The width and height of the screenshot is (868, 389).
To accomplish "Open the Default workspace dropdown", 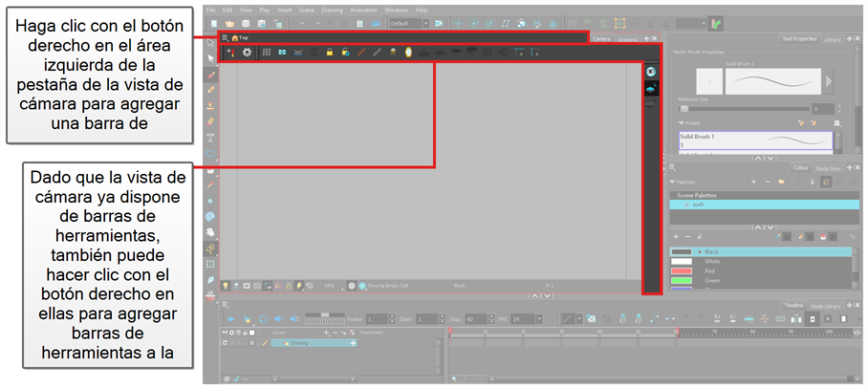I will 426,22.
